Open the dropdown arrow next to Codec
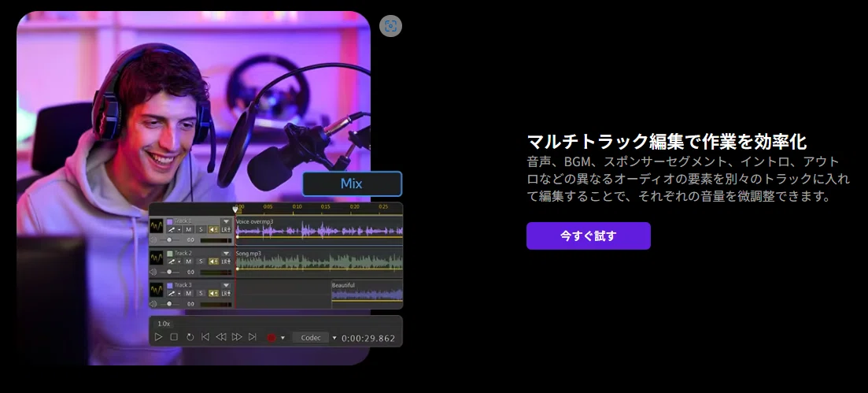Image resolution: width=868 pixels, height=393 pixels. click(334, 338)
